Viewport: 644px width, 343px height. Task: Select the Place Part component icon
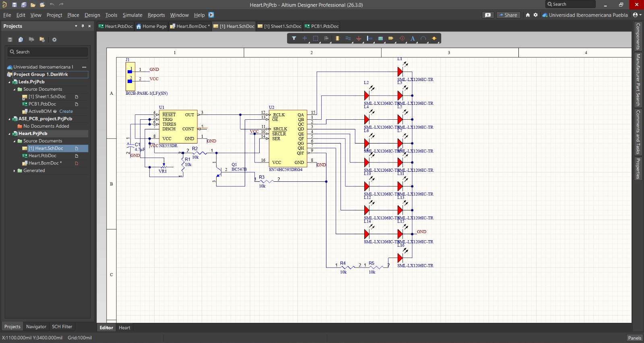click(337, 39)
